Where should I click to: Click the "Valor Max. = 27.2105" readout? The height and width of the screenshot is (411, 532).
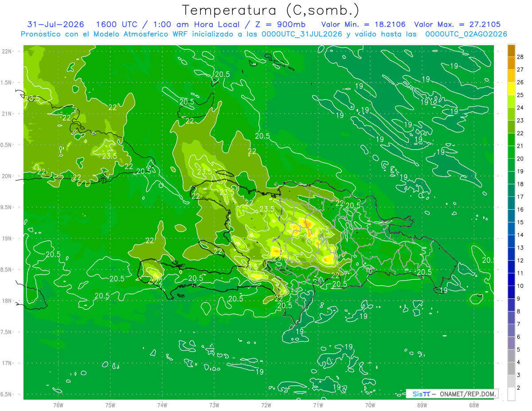tap(457, 24)
